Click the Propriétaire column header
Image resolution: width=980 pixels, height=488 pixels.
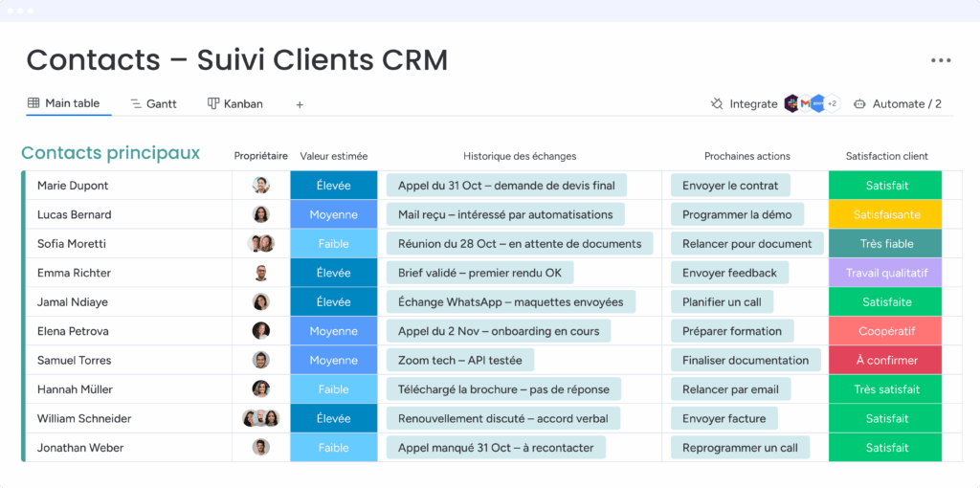260,156
